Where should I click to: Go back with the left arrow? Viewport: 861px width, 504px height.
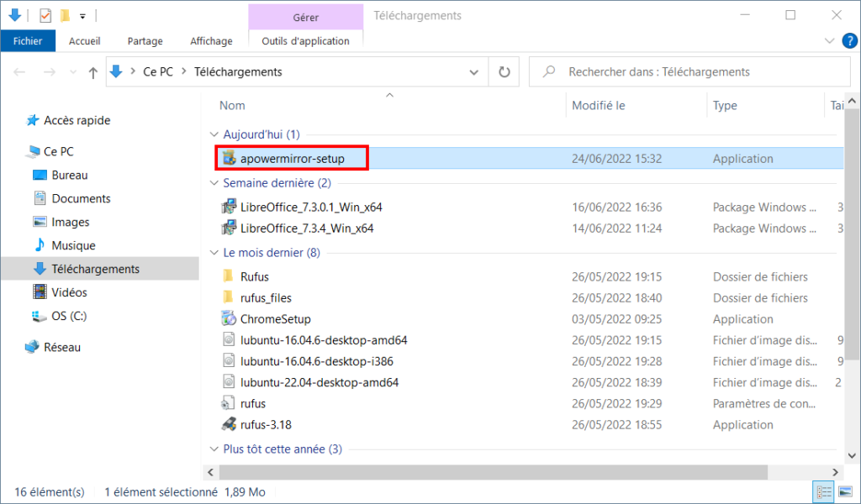click(19, 72)
